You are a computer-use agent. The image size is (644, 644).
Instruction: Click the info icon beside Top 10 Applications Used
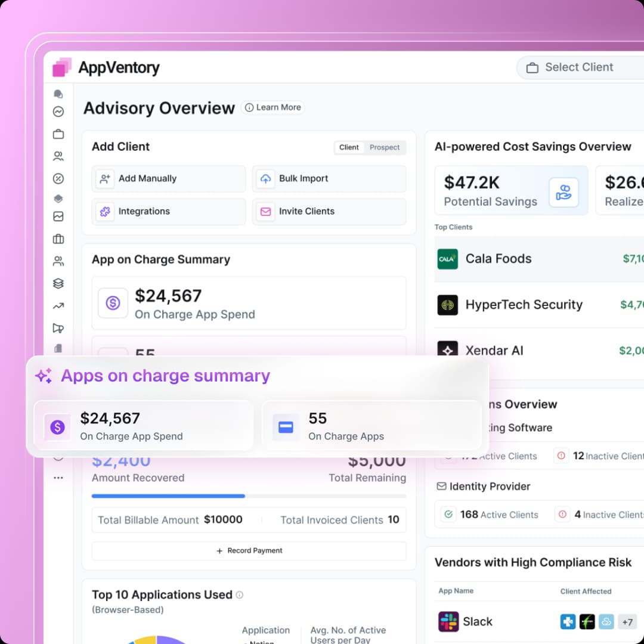click(240, 595)
